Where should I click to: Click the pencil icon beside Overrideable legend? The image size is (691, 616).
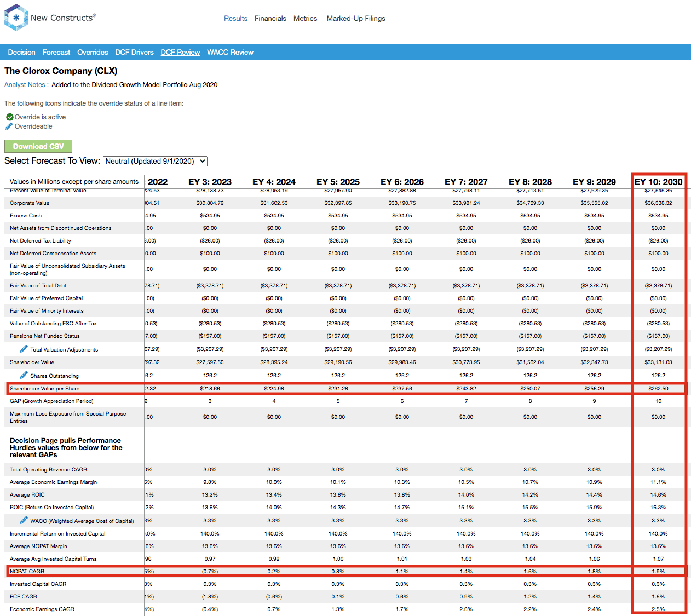9,126
